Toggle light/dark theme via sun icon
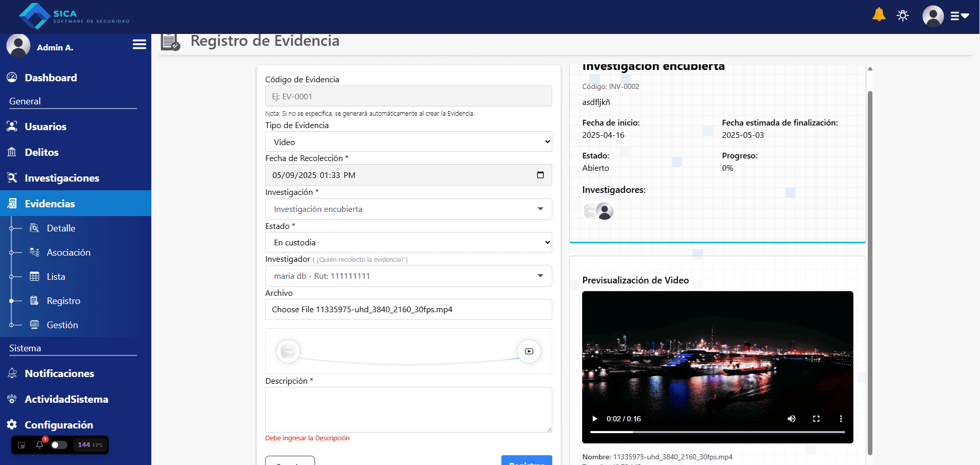Viewport: 980px width, 465px height. [x=902, y=15]
